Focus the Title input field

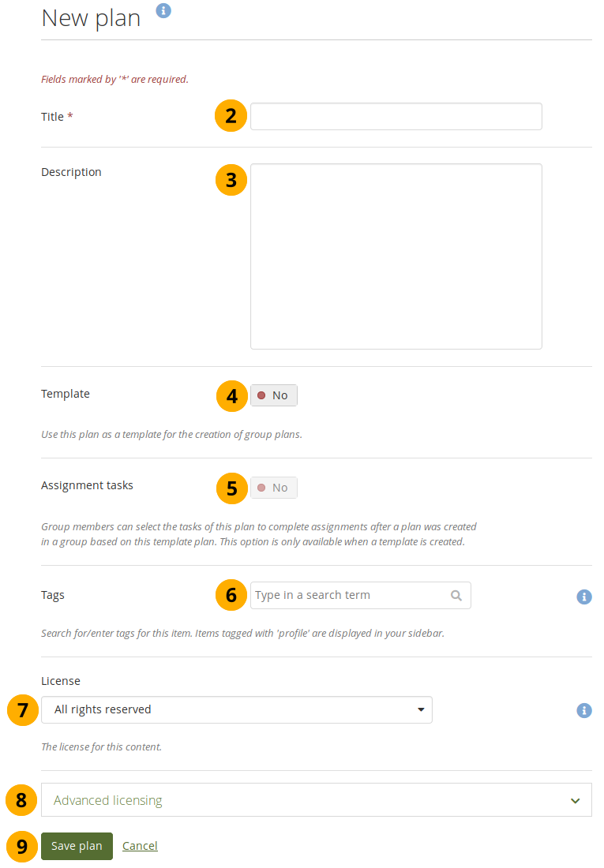click(396, 116)
